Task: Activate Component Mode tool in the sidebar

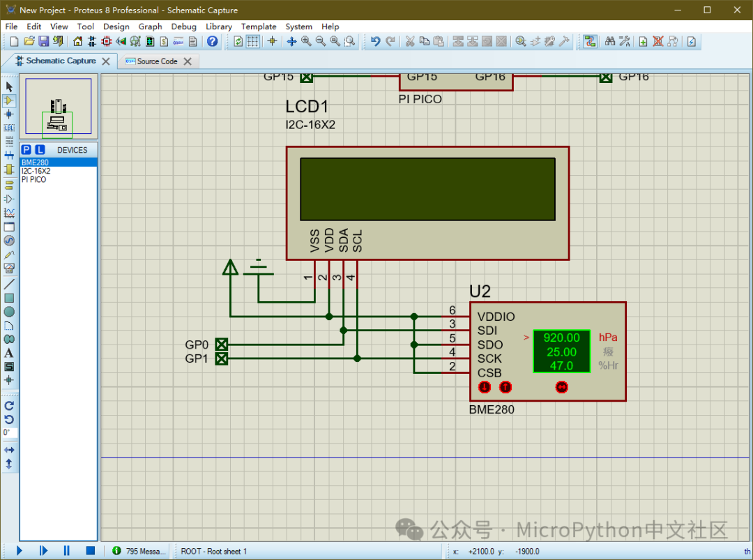Action: 8,100
